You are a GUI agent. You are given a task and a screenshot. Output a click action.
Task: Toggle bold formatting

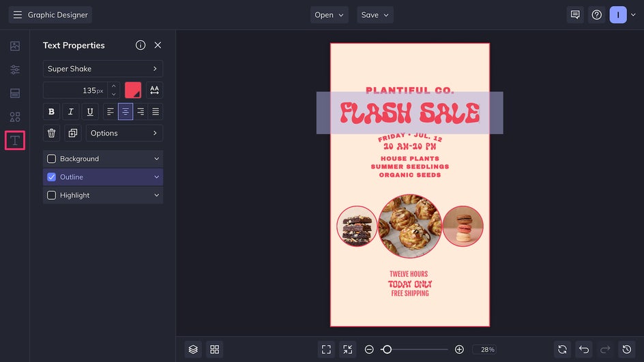click(x=51, y=112)
